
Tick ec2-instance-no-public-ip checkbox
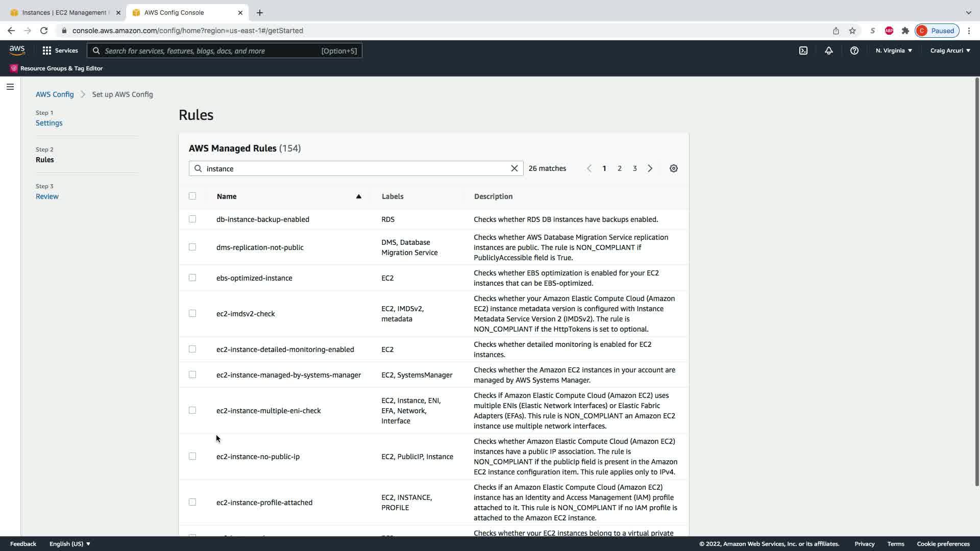[x=192, y=456]
